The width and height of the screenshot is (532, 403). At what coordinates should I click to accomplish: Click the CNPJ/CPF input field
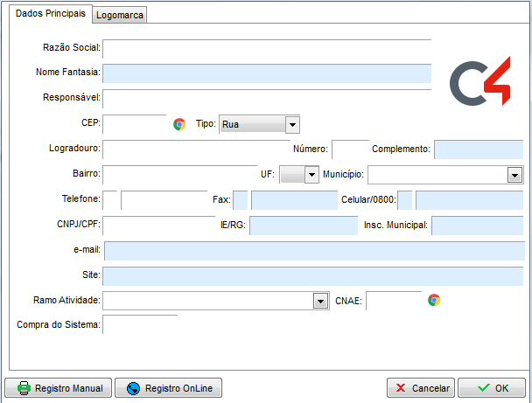(158, 226)
